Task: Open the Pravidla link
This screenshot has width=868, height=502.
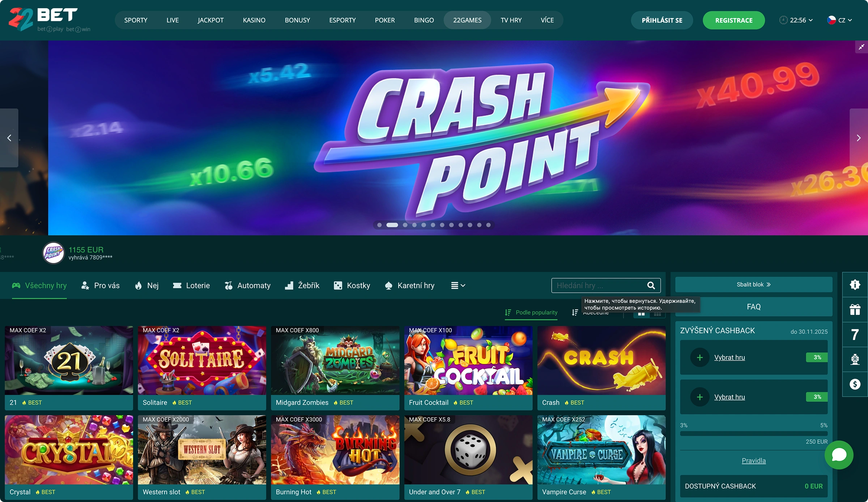Action: 754,460
